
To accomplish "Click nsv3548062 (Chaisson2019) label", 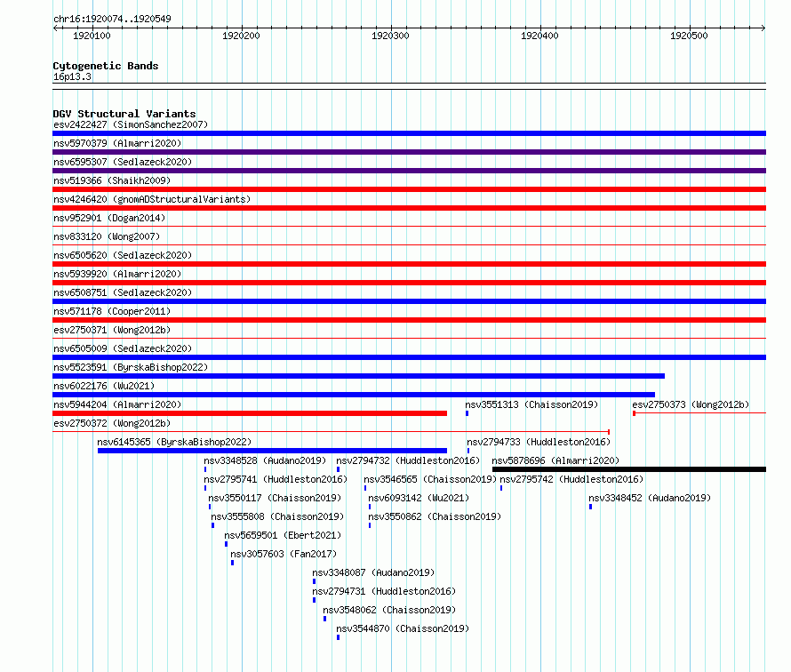I will click(389, 610).
